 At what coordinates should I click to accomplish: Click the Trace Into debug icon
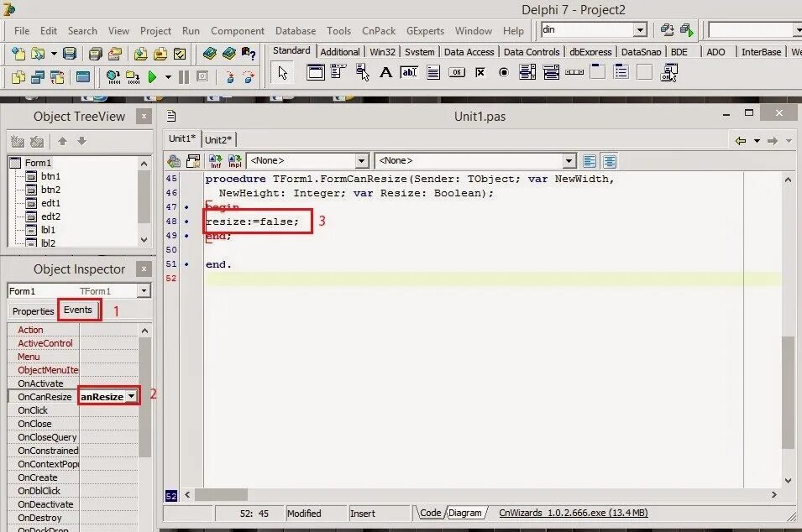229,77
